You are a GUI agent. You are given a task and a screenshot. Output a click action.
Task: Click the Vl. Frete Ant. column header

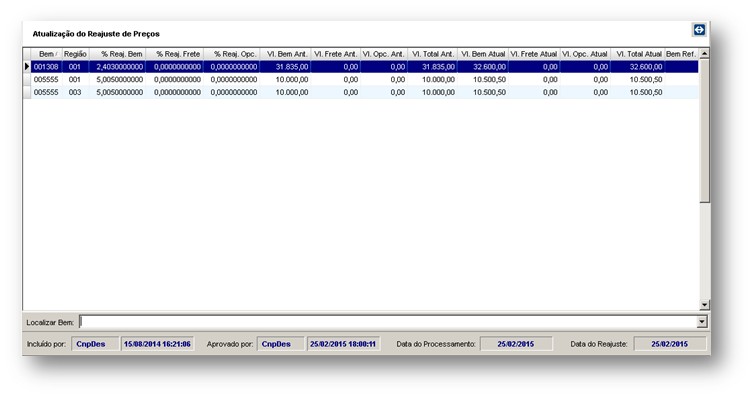(x=336, y=54)
